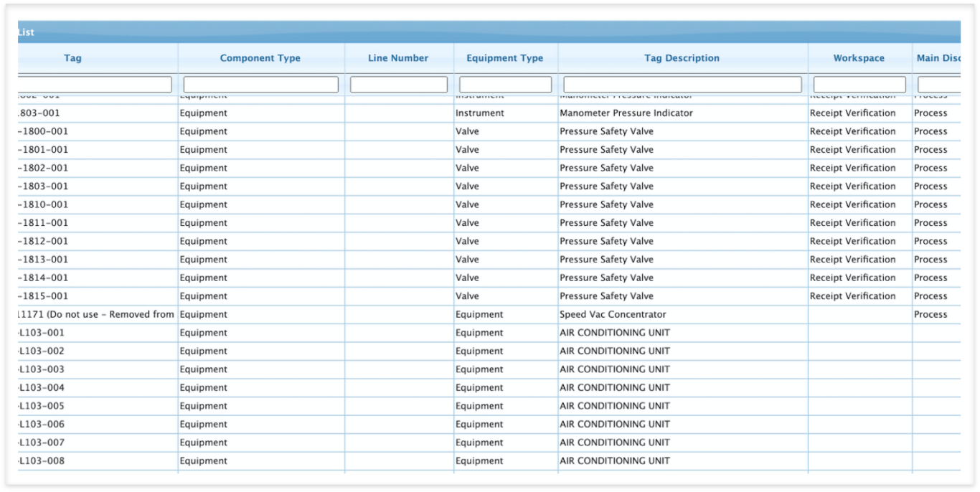
Task: Focus the Tag filter input field
Action: [95, 85]
